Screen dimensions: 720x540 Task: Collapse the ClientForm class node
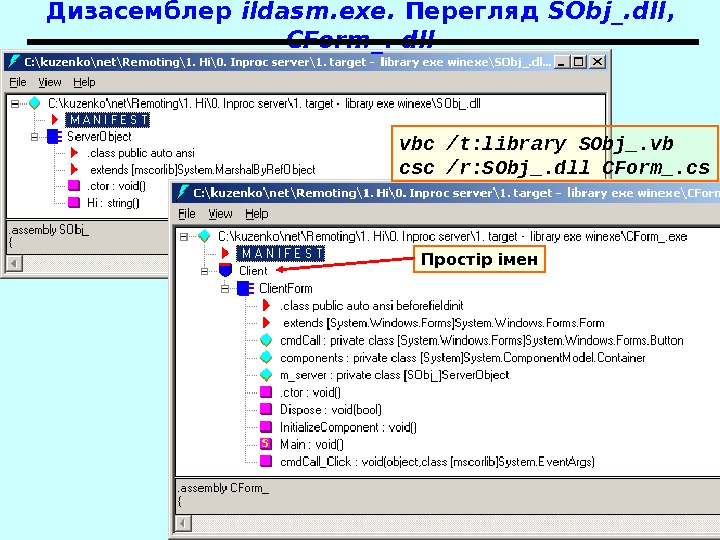[x=225, y=289]
